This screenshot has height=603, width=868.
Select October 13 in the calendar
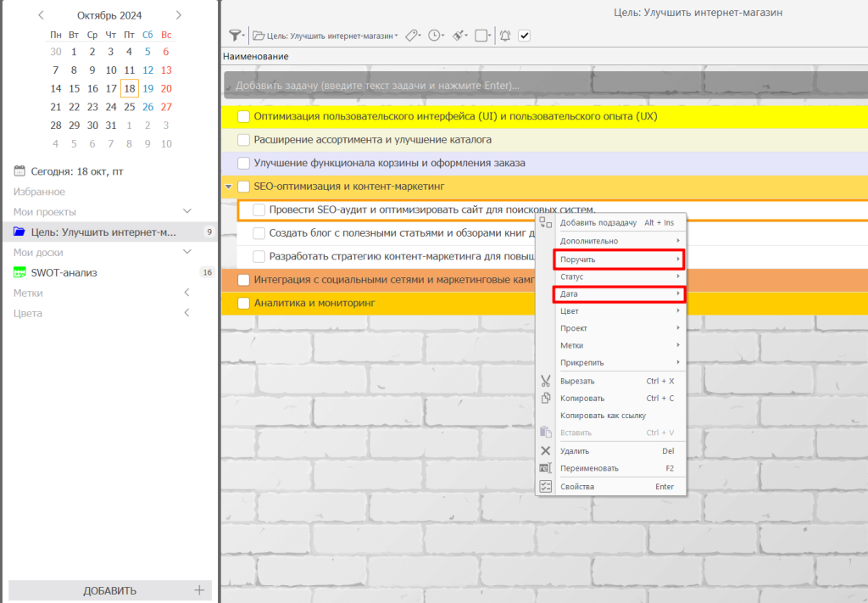(x=166, y=70)
